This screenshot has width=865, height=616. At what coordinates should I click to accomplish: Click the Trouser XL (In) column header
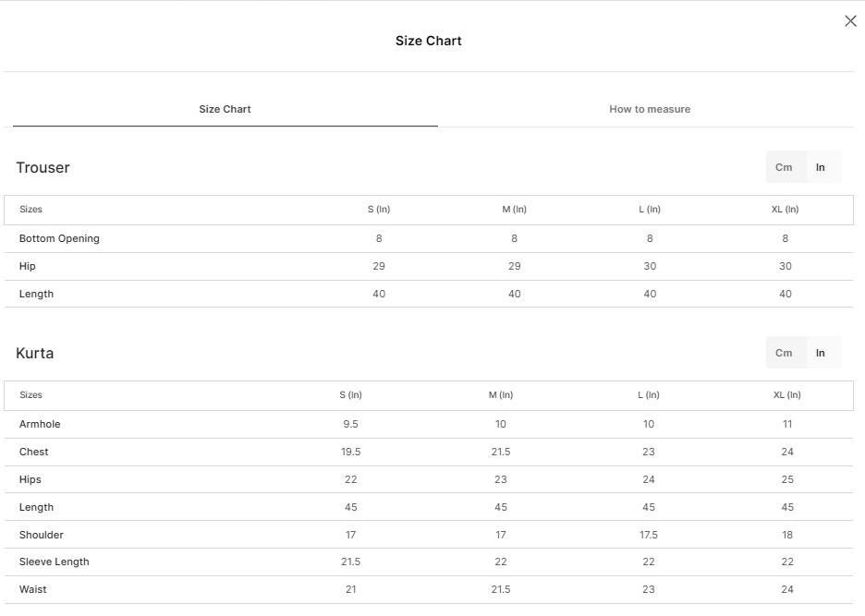(785, 210)
